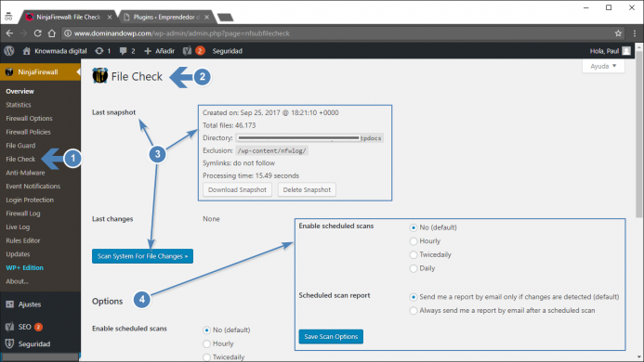Switch to the NinjaFirewall: File Check tab

(x=68, y=17)
